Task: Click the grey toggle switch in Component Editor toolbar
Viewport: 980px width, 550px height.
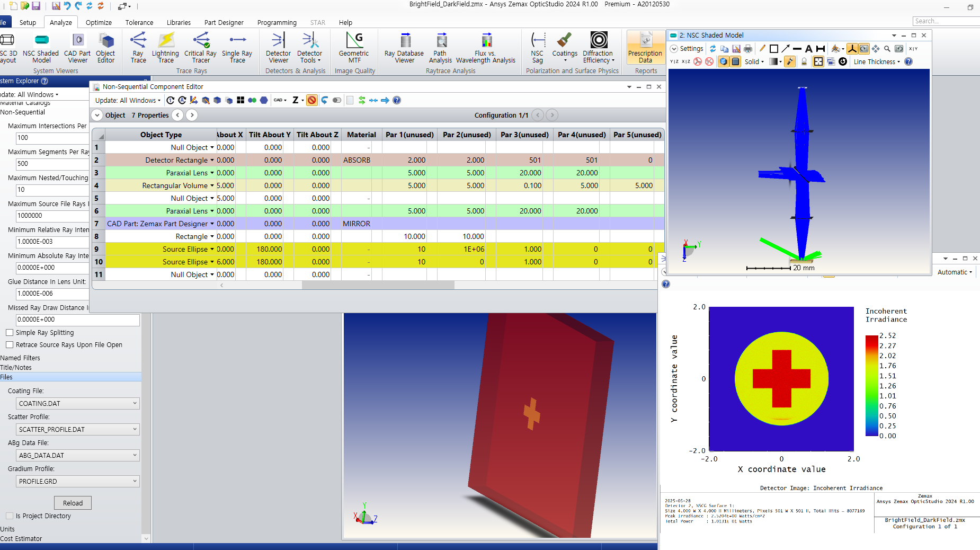Action: coord(337,100)
